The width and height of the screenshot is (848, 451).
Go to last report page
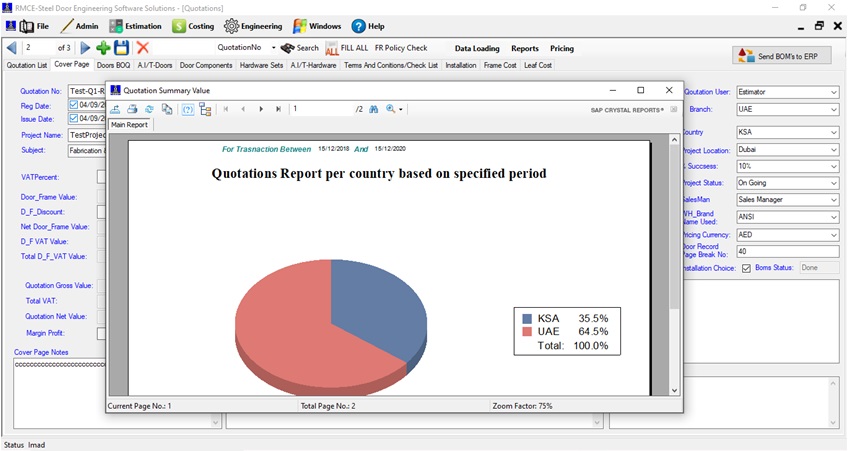point(278,109)
